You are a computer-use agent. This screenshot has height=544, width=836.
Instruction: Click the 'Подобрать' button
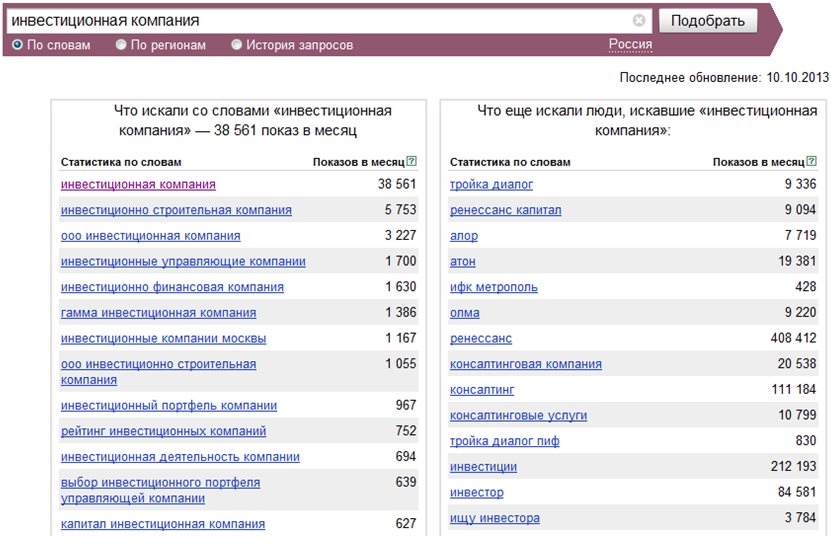click(708, 21)
